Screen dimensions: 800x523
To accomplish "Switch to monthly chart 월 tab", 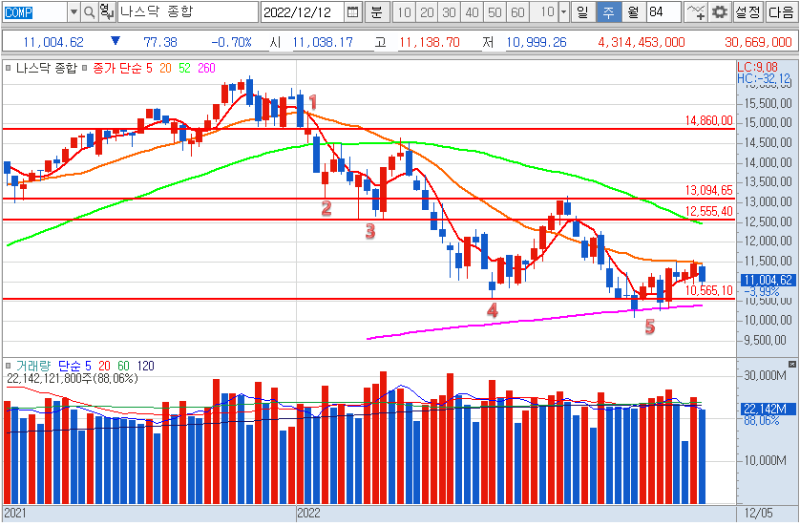I will pyautogui.click(x=633, y=12).
